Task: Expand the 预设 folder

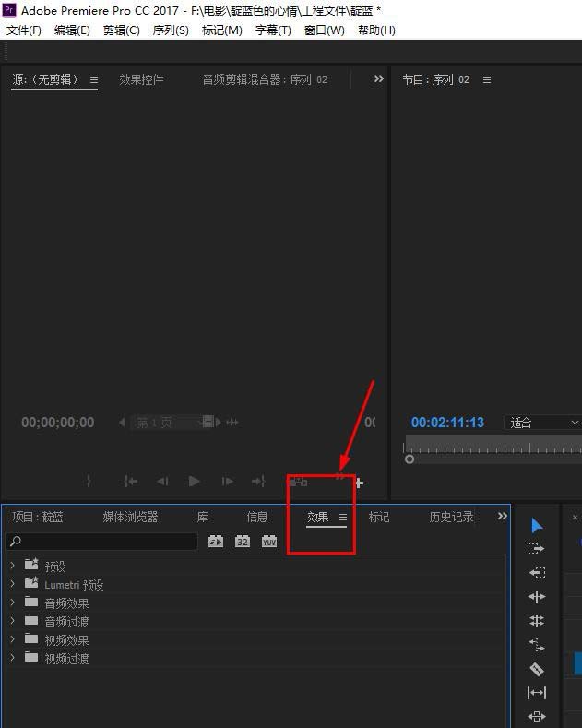Action: 13,565
